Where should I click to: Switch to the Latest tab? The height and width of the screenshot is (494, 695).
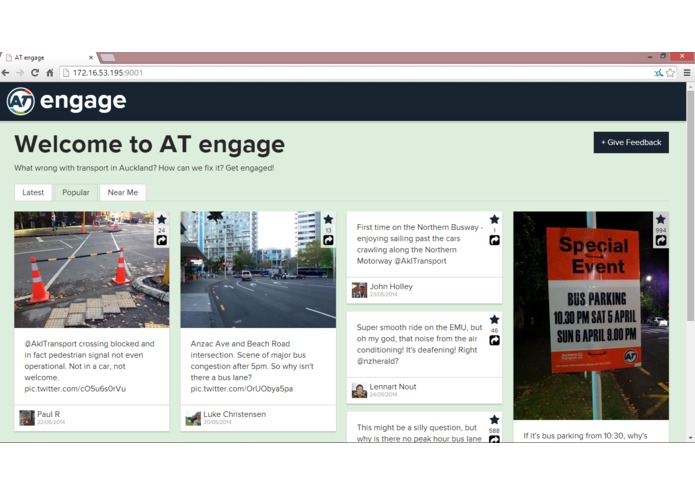click(x=33, y=193)
